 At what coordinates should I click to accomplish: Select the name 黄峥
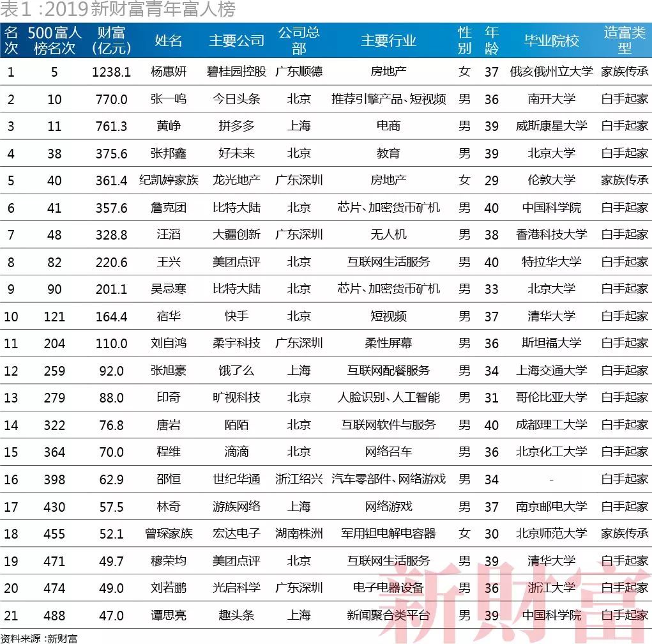[x=169, y=126]
